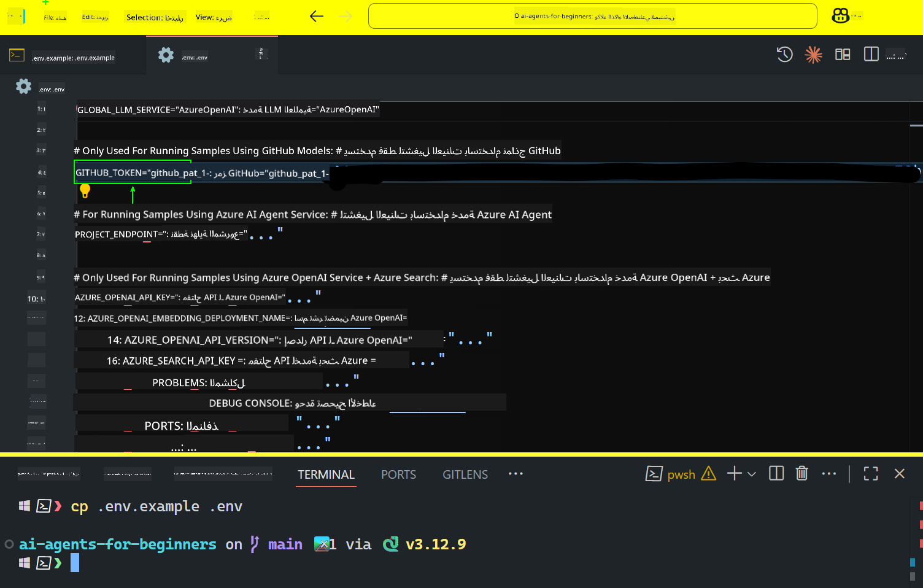Click 'cp .env.example .env' terminal command

(x=156, y=506)
